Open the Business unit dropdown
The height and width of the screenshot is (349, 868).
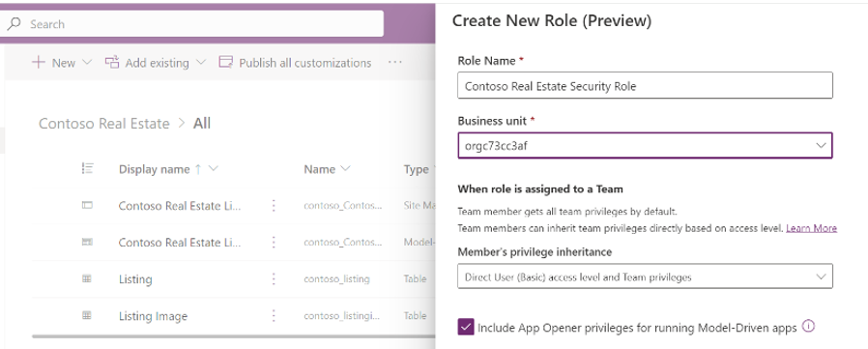tap(645, 145)
